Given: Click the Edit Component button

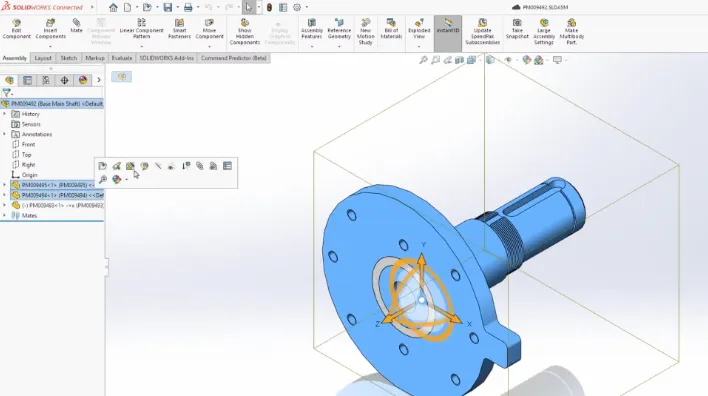Looking at the screenshot, I should (x=17, y=29).
